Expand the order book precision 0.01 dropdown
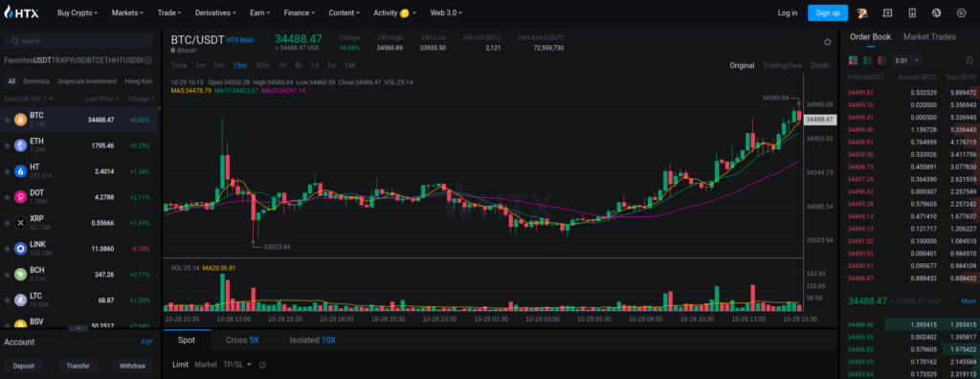This screenshot has height=379, width=980. pyautogui.click(x=907, y=60)
